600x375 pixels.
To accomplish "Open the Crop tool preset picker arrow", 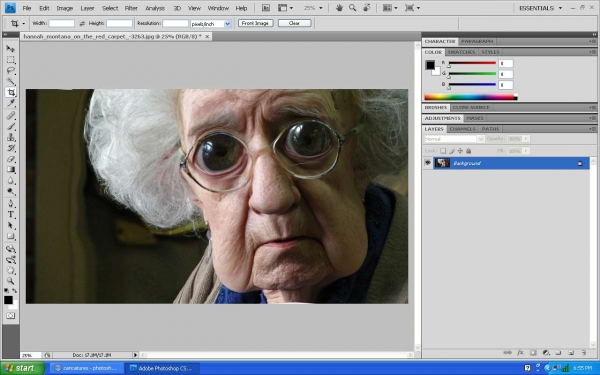I will pyautogui.click(x=24, y=24).
